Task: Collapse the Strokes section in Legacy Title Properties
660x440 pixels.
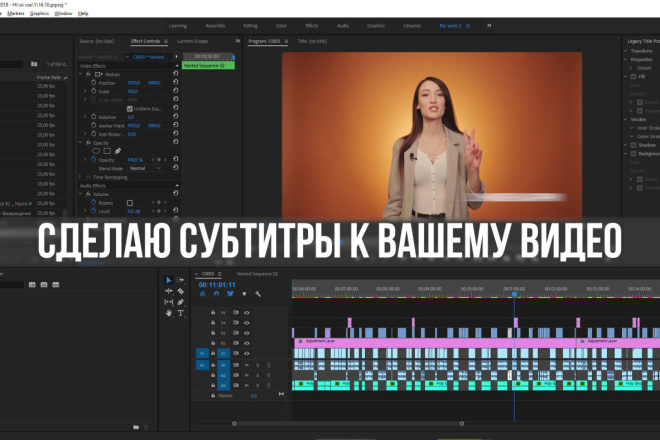Action: (625, 119)
